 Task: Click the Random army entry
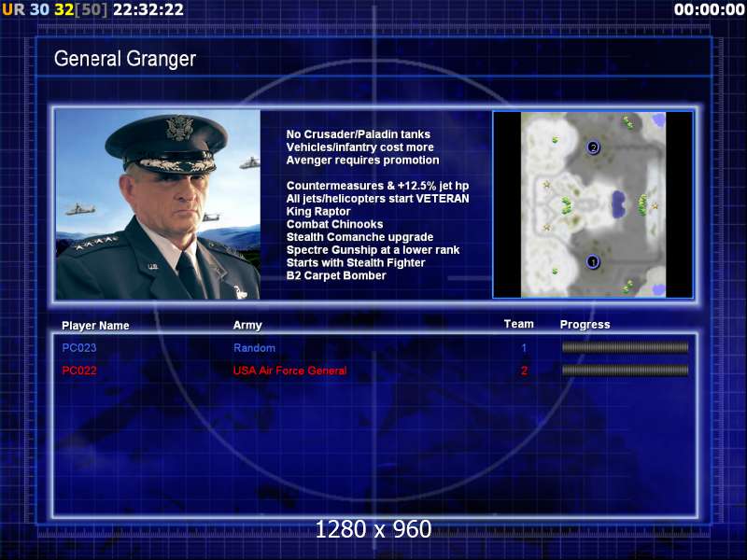[x=254, y=347]
